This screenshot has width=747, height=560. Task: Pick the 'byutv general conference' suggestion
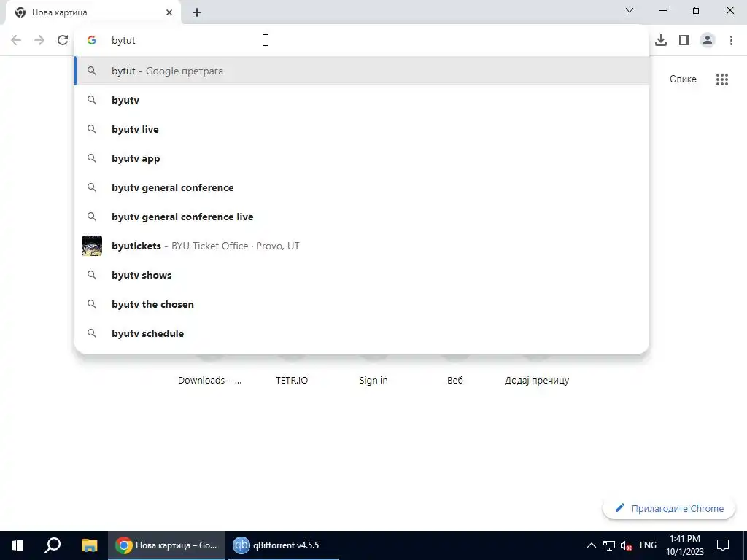click(362, 187)
